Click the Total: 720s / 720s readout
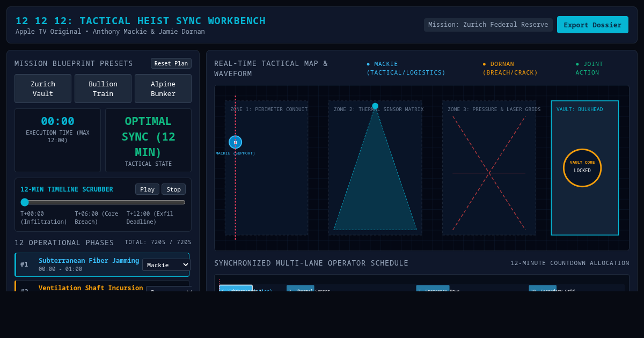 click(158, 243)
